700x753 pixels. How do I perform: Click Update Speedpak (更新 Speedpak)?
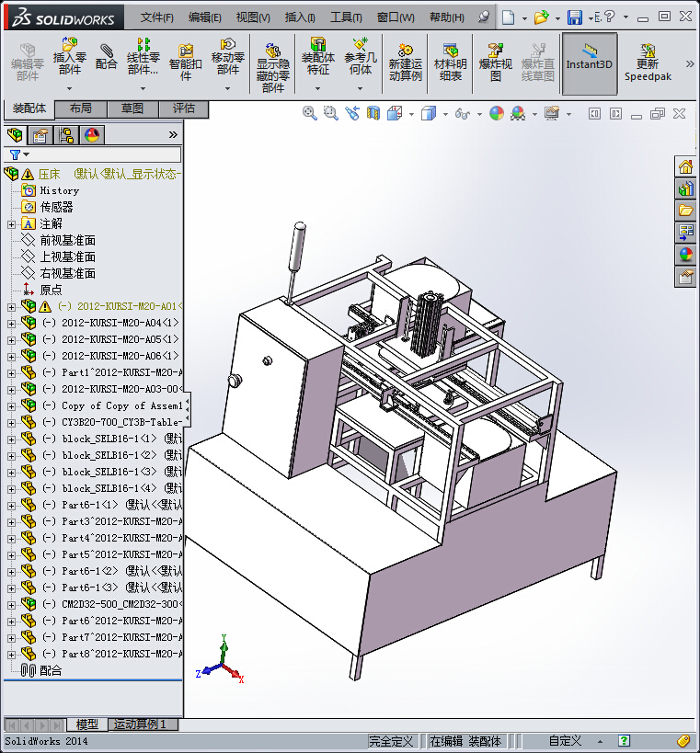[x=648, y=63]
